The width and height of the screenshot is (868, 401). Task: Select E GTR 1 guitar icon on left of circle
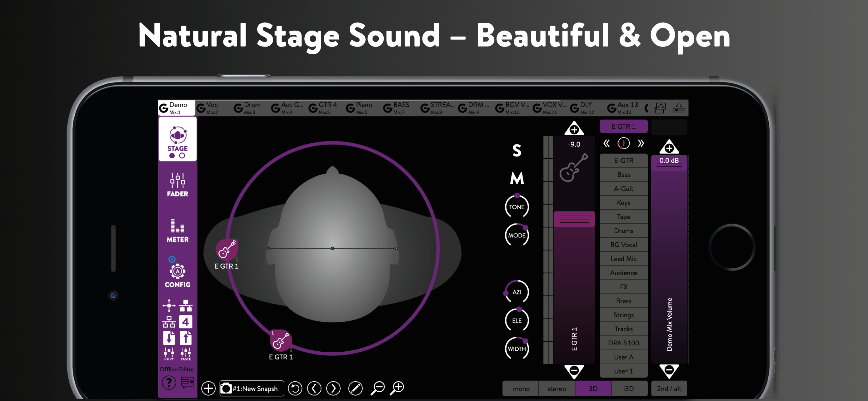click(227, 250)
